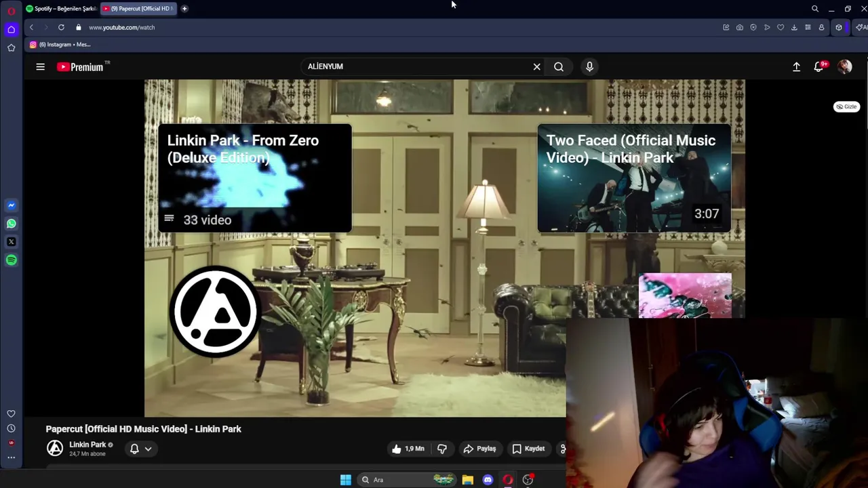Click the Paylaş share button

(479, 449)
